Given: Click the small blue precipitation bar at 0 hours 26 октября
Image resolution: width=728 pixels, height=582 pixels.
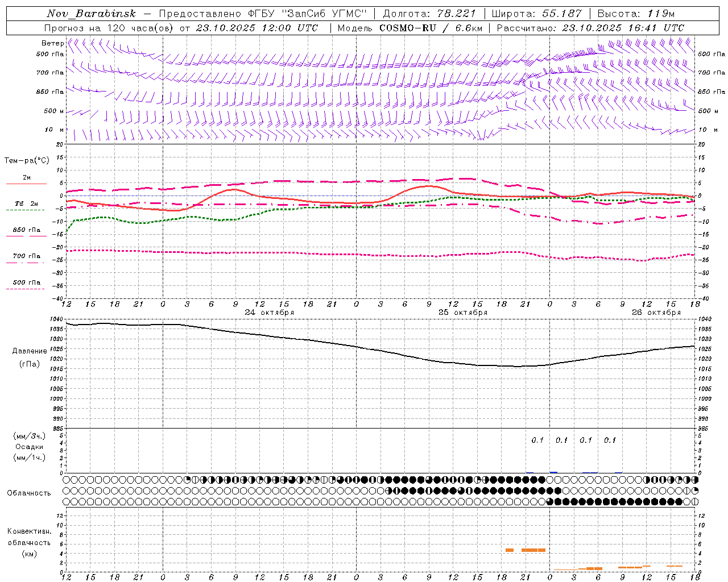Looking at the screenshot, I should coord(553,472).
